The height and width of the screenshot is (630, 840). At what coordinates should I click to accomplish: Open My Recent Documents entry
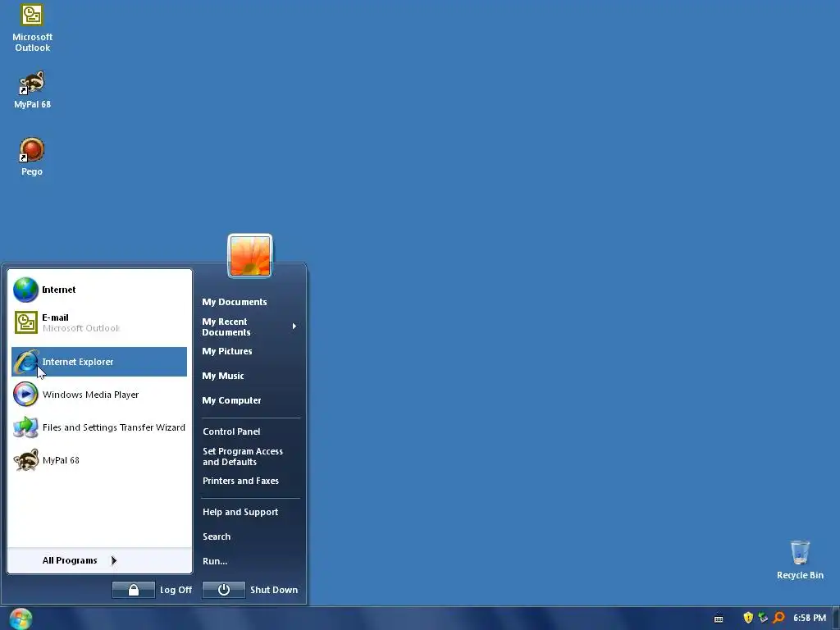point(226,326)
